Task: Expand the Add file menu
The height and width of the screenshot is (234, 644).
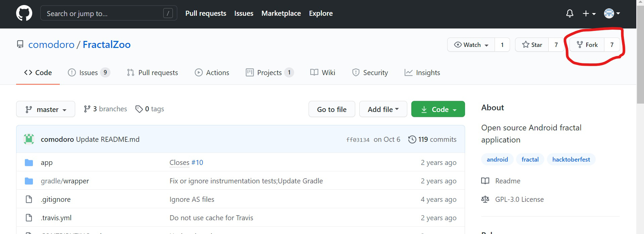Action: pos(383,109)
